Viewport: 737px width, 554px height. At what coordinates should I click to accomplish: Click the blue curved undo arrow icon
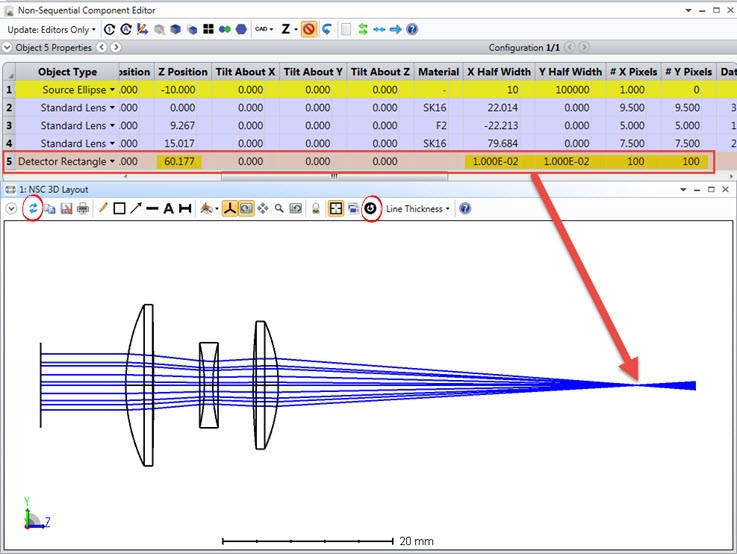click(x=327, y=30)
